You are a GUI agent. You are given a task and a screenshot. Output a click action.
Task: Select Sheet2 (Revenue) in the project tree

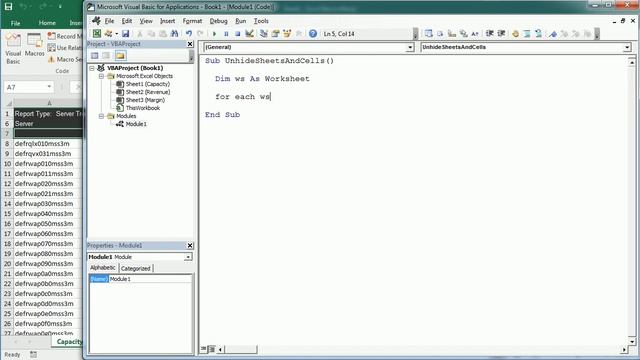(148, 92)
